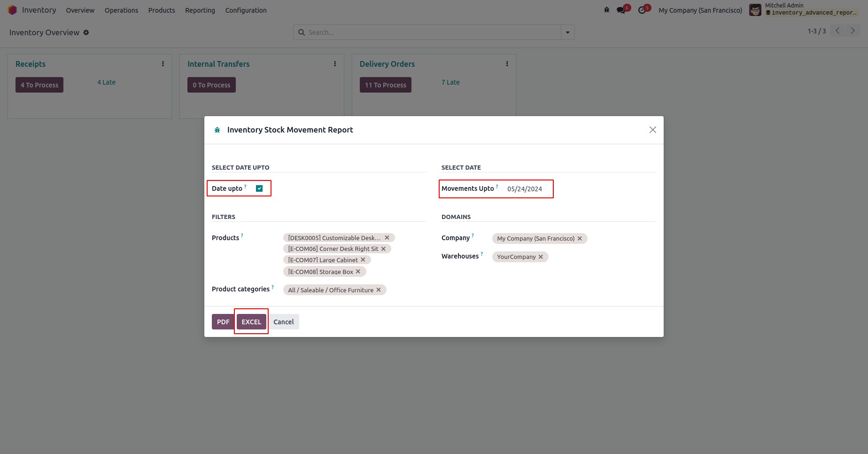Open the 7 Late delivery orders link

pyautogui.click(x=450, y=82)
